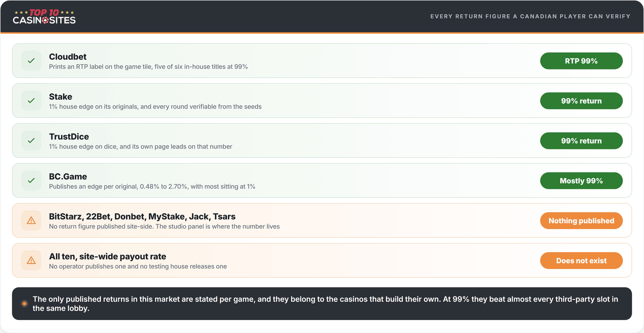Click Stake's description about verifiable seeds
Screen dimensions: 644x333
coord(155,107)
